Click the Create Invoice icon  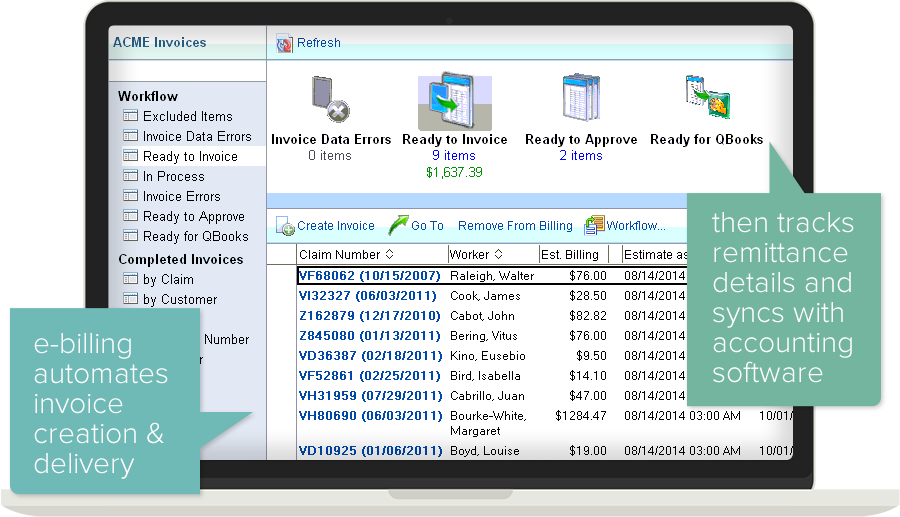click(285, 226)
